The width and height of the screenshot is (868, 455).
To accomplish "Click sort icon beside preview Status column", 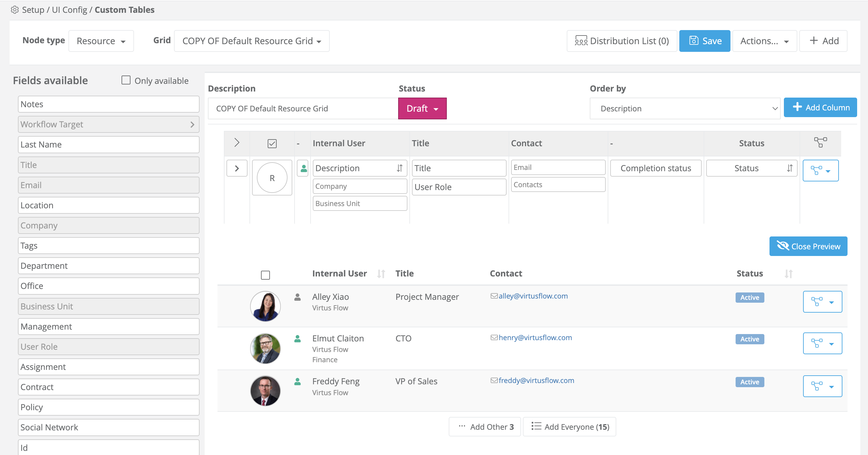I will coord(788,274).
